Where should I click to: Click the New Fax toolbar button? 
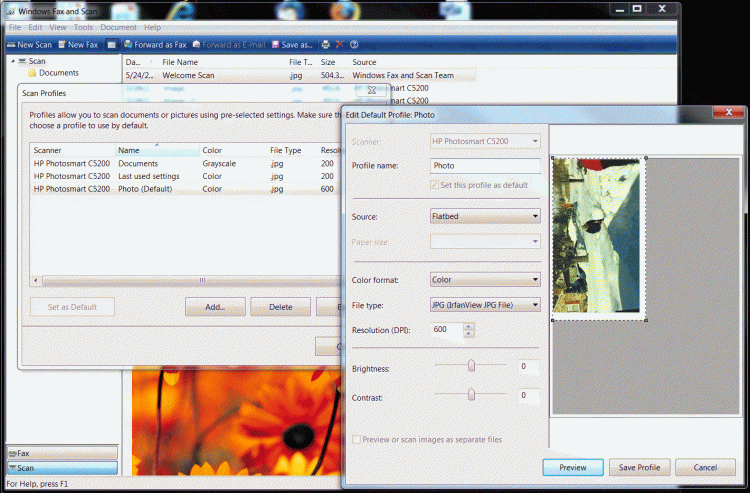click(77, 44)
